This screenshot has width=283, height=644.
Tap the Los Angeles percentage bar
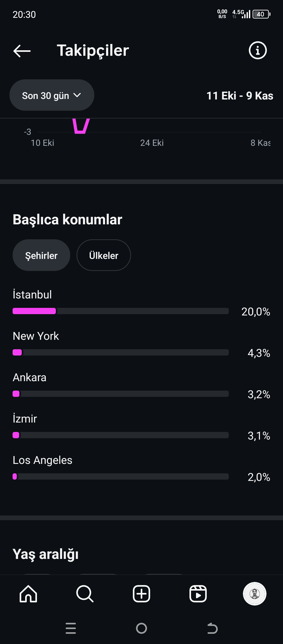[x=121, y=476]
